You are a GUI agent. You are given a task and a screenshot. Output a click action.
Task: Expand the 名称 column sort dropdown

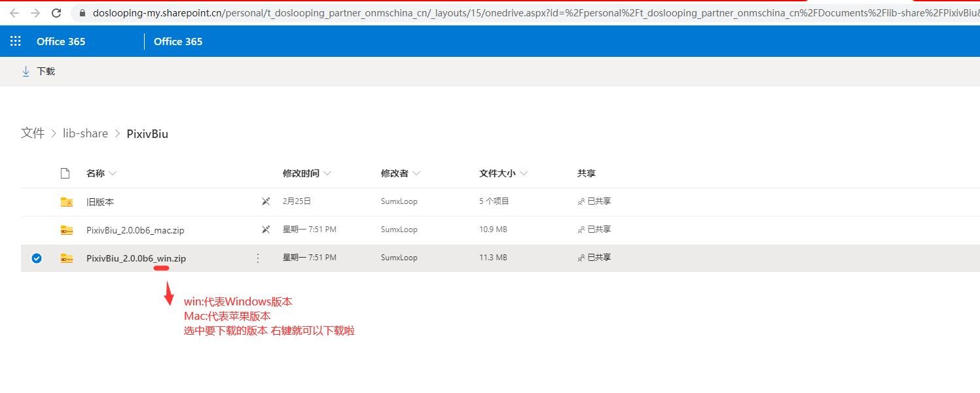pyautogui.click(x=113, y=174)
